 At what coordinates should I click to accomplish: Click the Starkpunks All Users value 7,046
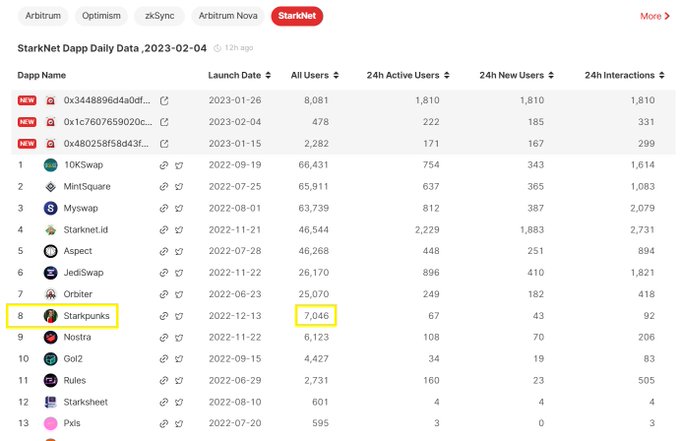[x=316, y=316]
